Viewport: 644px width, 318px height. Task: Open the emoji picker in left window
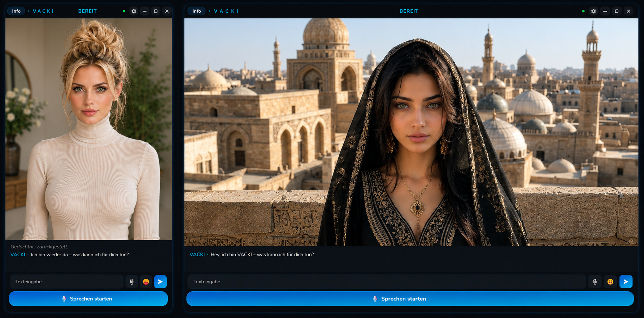[146, 282]
